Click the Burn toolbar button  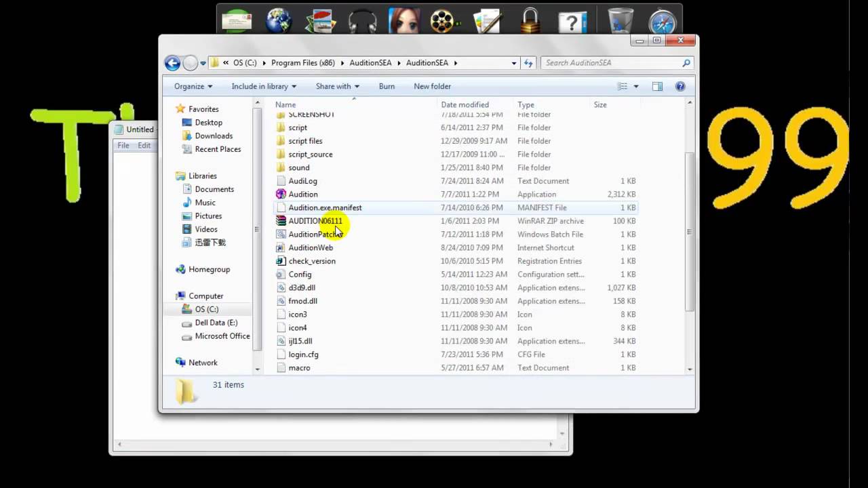coord(387,86)
